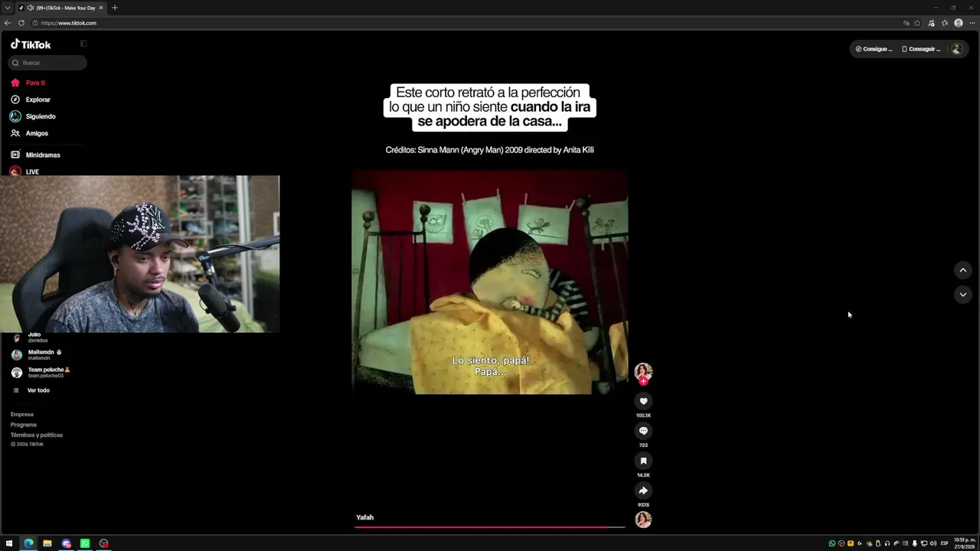Open the browser favorites list

pos(945,23)
